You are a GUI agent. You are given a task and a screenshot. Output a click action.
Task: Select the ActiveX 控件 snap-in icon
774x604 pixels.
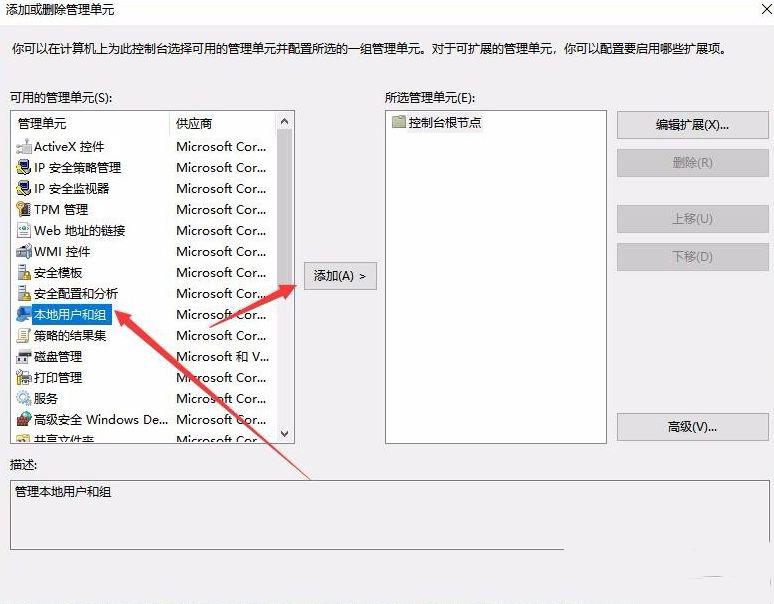24,147
